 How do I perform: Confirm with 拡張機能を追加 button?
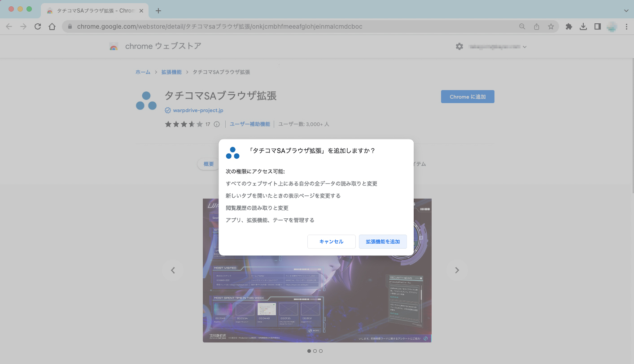coord(383,242)
